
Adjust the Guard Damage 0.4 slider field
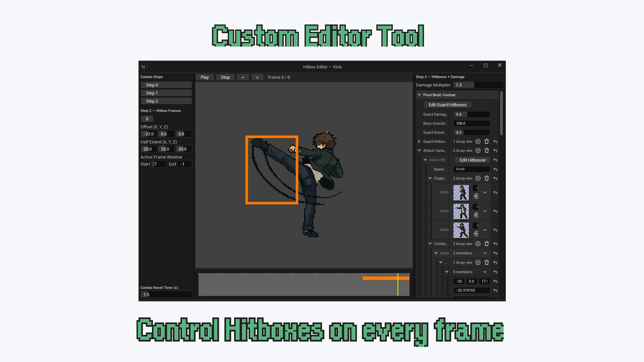click(471, 114)
